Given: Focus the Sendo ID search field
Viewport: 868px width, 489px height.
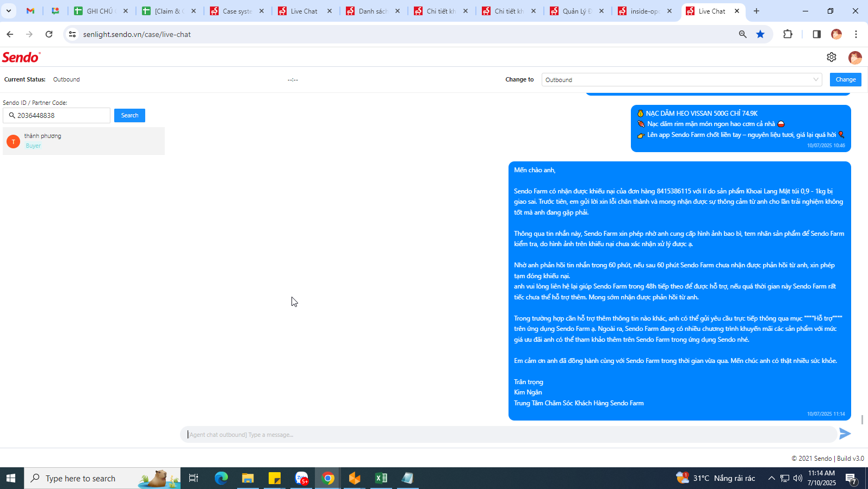Looking at the screenshot, I should 57,116.
